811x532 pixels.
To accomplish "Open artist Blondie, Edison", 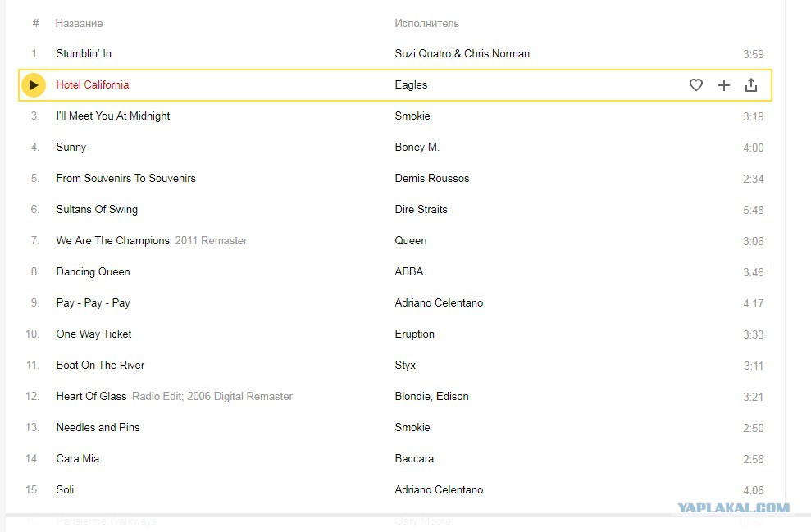I will tap(431, 396).
